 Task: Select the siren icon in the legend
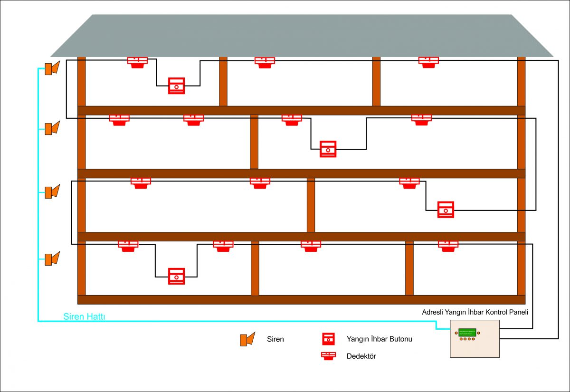(x=247, y=339)
